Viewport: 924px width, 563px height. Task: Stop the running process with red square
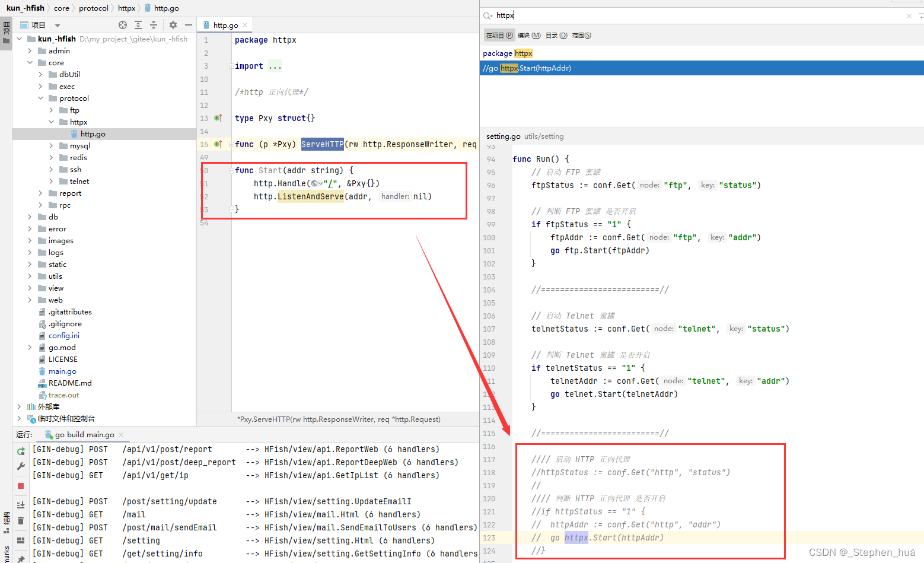tap(21, 486)
